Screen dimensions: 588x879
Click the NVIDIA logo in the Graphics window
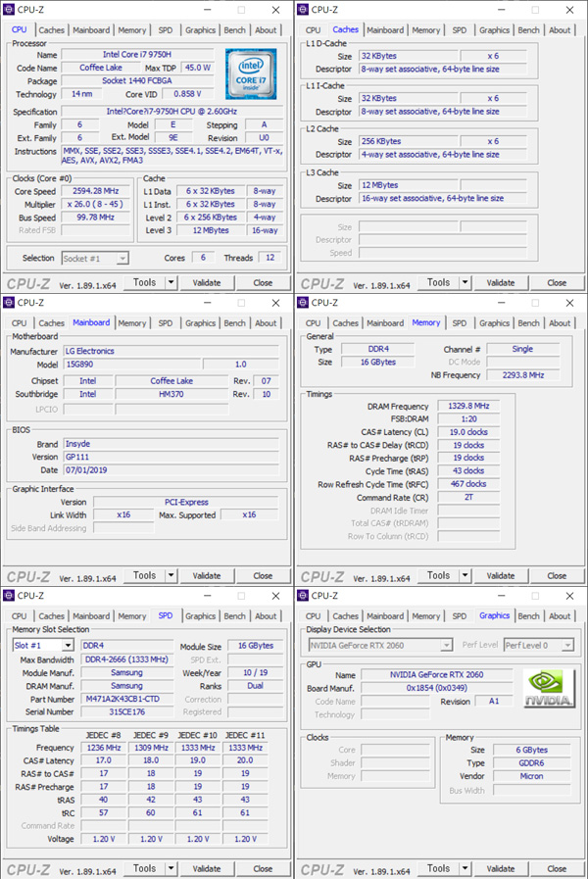549,688
